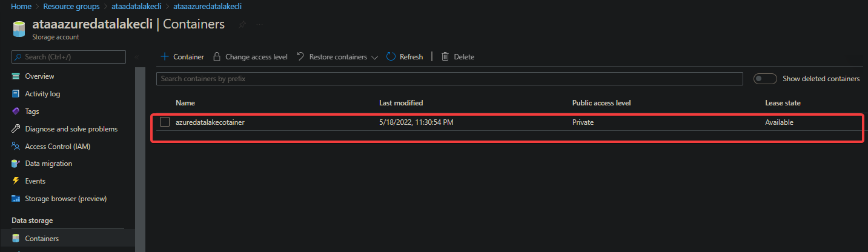Open the azuredatalakecotainer container

pyautogui.click(x=210, y=122)
